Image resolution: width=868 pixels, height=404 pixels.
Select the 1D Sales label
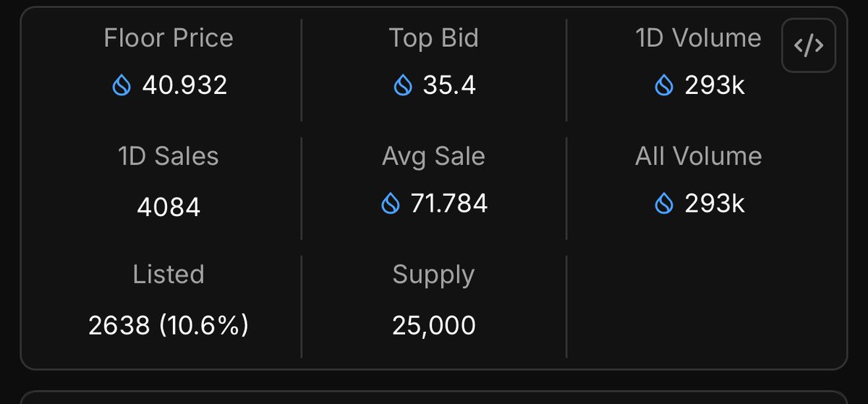169,157
